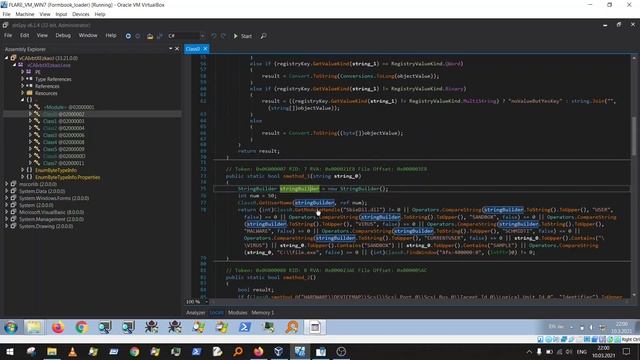The height and width of the screenshot is (360, 640).
Task: Switch to the Locals bottom tab
Action: (216, 313)
